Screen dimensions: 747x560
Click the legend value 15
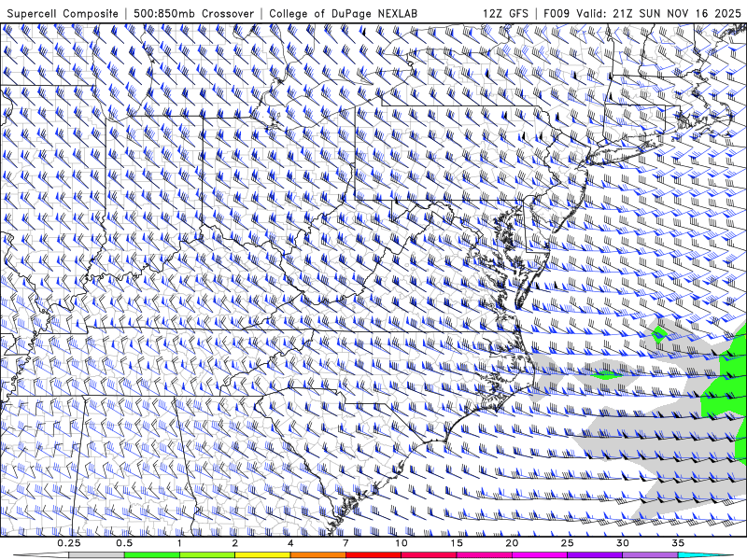(x=457, y=543)
